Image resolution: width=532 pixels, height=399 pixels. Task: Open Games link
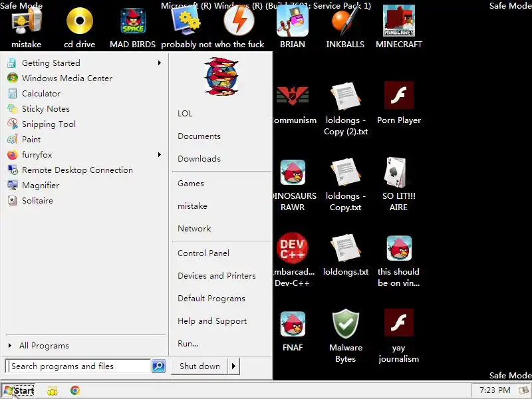pos(191,184)
